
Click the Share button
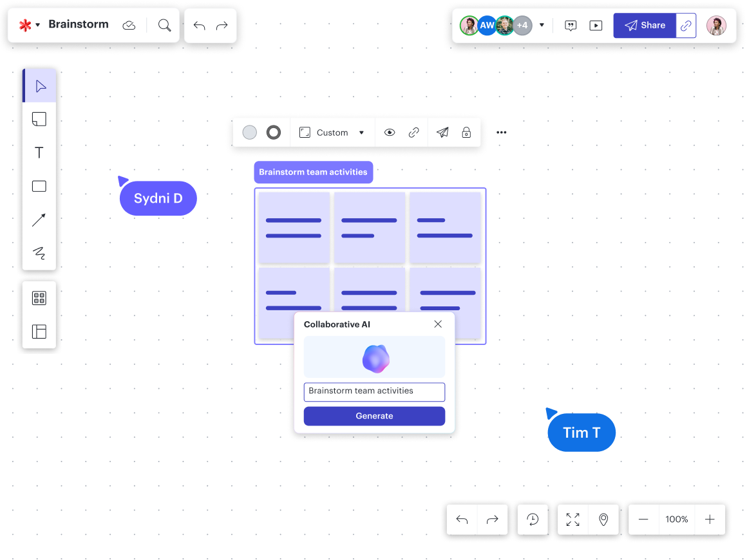pyautogui.click(x=645, y=25)
